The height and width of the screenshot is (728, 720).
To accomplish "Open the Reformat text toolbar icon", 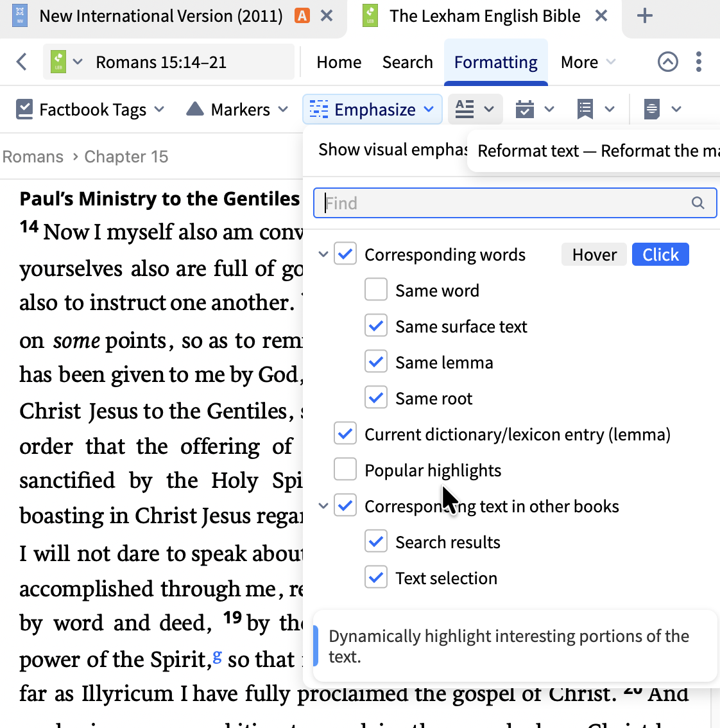I will click(x=475, y=109).
